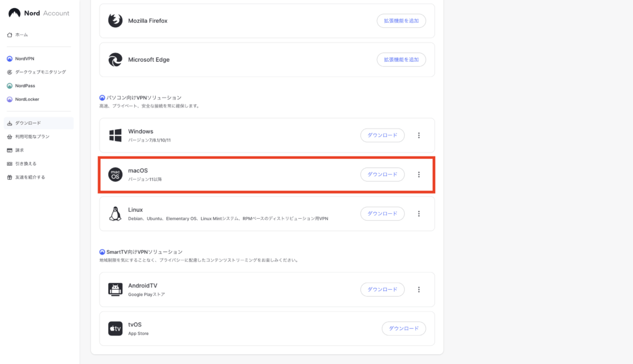Click the NordPass sidebar icon

tap(10, 86)
